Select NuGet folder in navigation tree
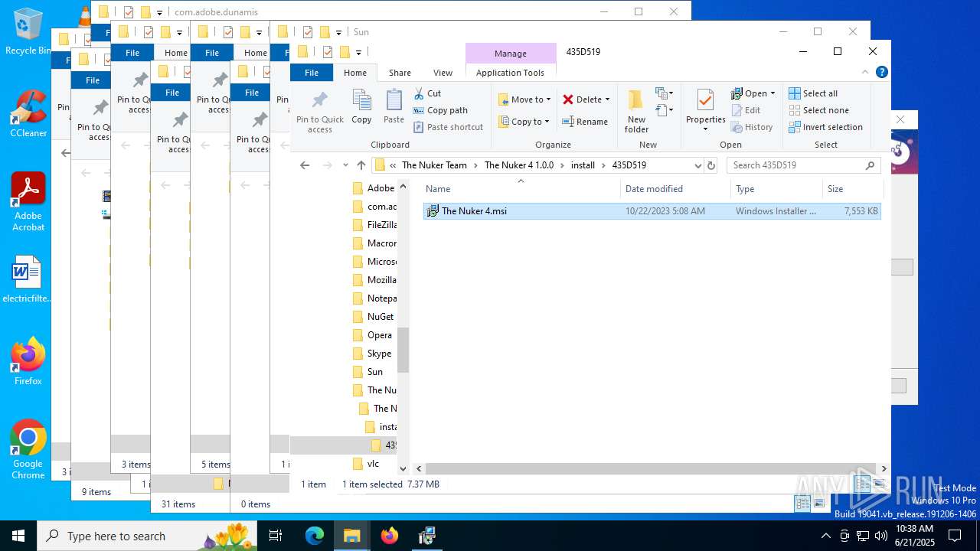The width and height of the screenshot is (980, 551). pos(374,317)
